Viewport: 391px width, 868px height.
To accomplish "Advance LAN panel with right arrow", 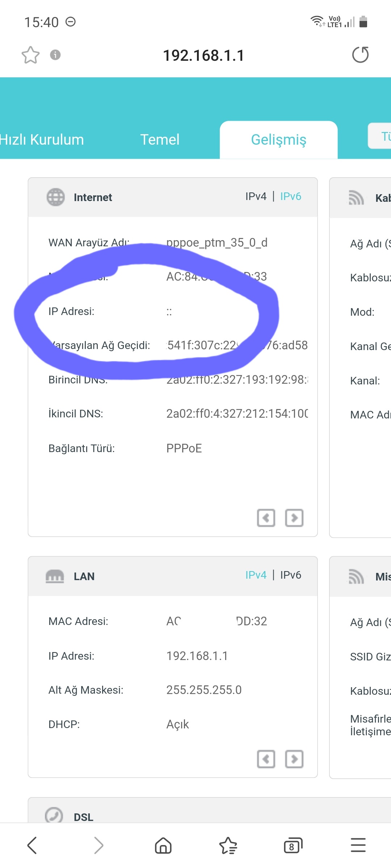I will [294, 759].
